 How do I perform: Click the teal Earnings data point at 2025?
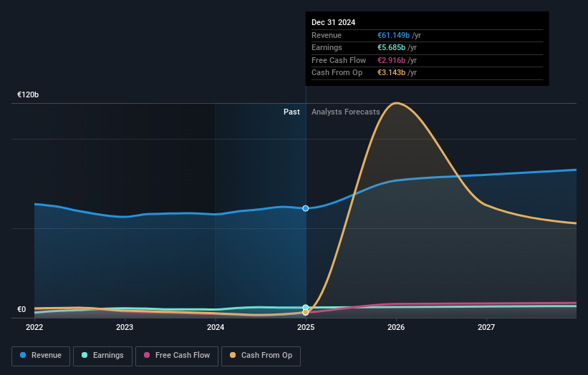click(x=306, y=307)
